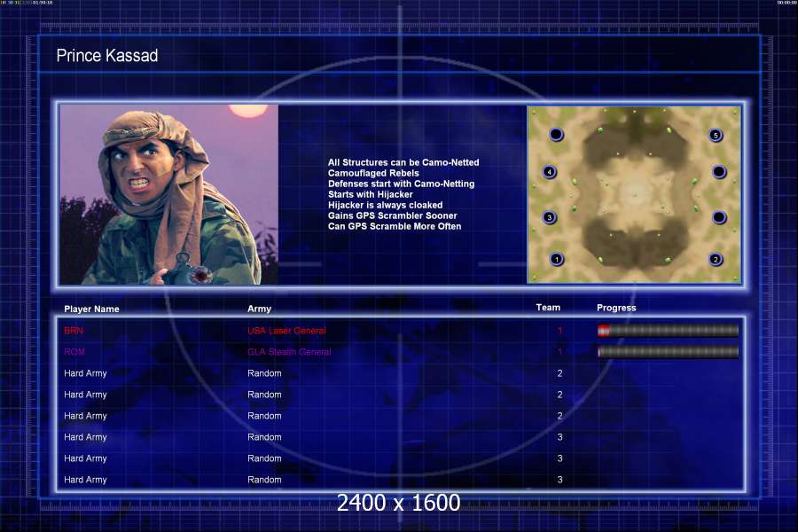Viewport: 798px width, 532px height.
Task: Click the USA Laser General army label
Action: [286, 331]
